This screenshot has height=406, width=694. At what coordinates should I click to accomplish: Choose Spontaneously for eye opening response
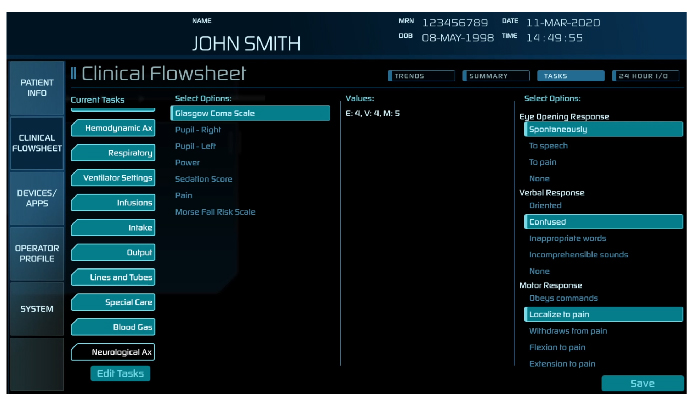[x=603, y=129]
